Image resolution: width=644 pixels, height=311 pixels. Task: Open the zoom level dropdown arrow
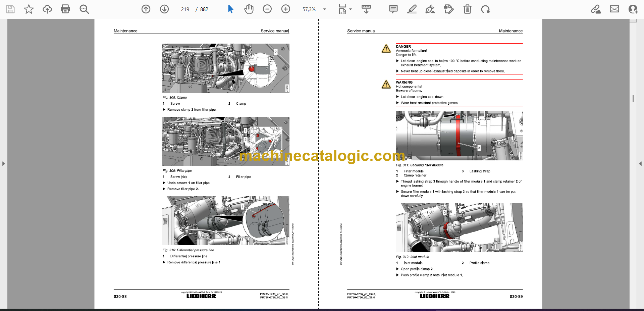[325, 9]
